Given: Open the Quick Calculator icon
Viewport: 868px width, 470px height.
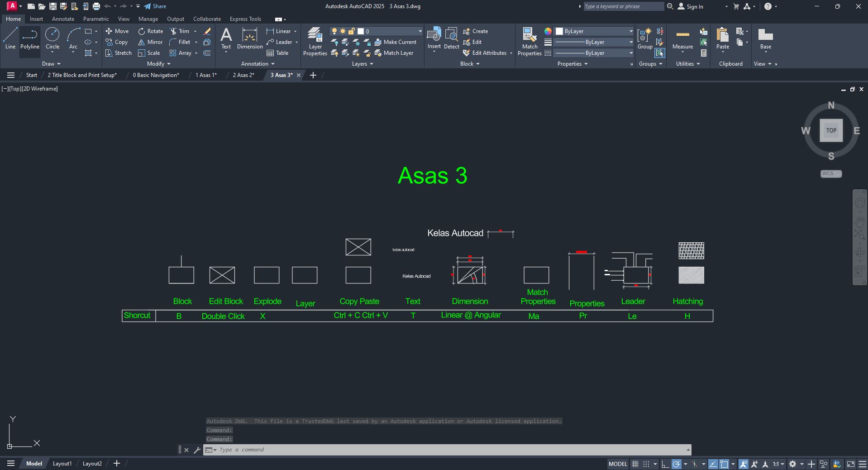Looking at the screenshot, I should [704, 53].
